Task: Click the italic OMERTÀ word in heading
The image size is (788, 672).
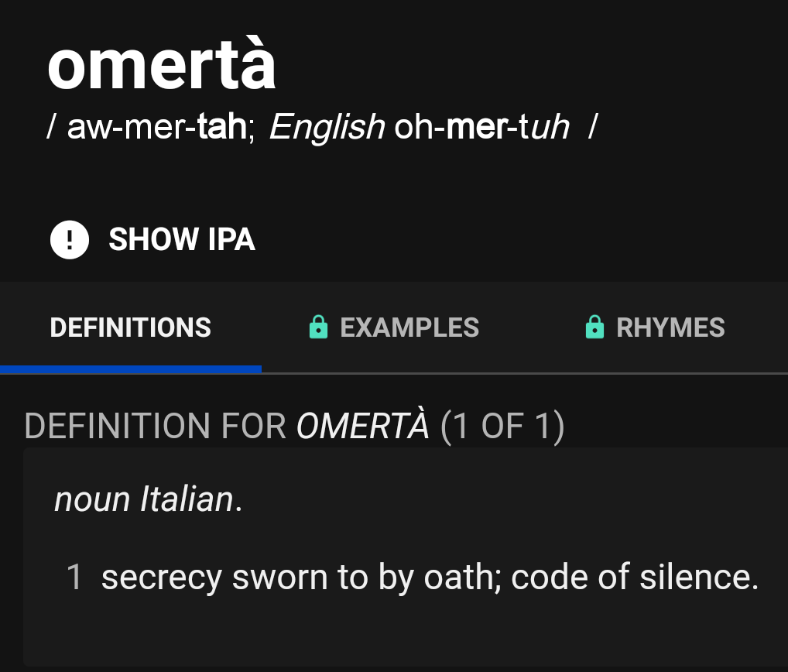Action: (362, 427)
